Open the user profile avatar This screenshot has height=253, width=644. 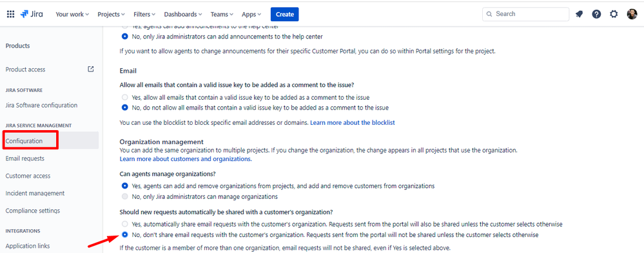632,14
